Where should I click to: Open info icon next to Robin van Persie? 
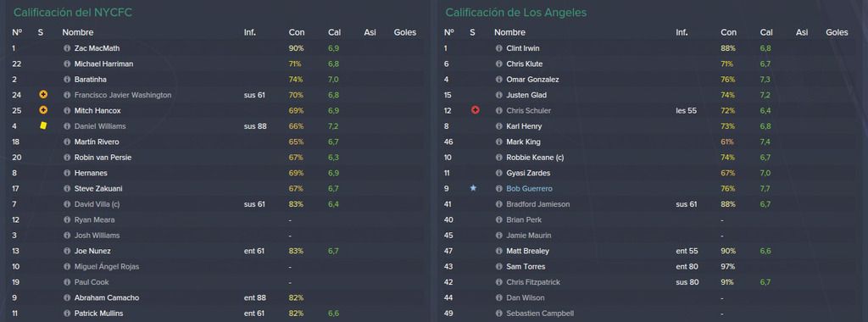coord(67,158)
